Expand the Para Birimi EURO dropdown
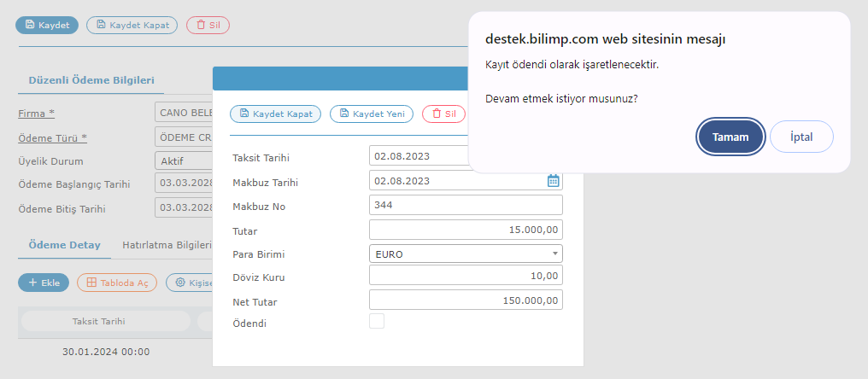 (x=466, y=254)
